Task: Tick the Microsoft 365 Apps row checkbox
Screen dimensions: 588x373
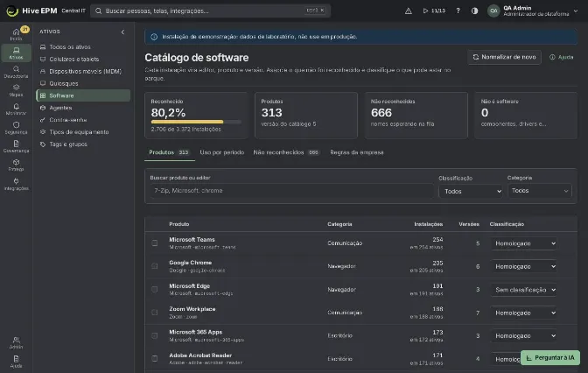Action: coord(155,335)
